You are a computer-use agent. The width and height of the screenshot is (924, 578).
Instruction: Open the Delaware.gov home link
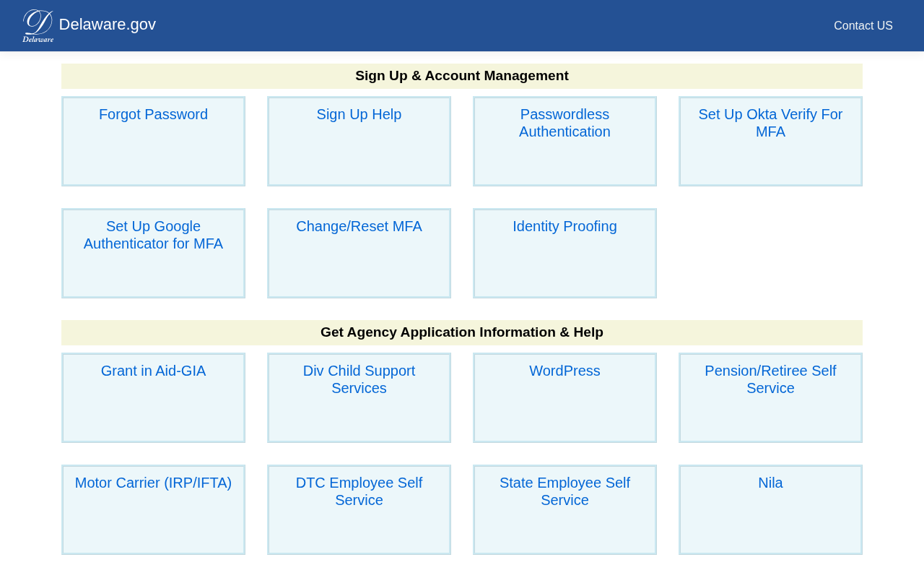coord(107,25)
